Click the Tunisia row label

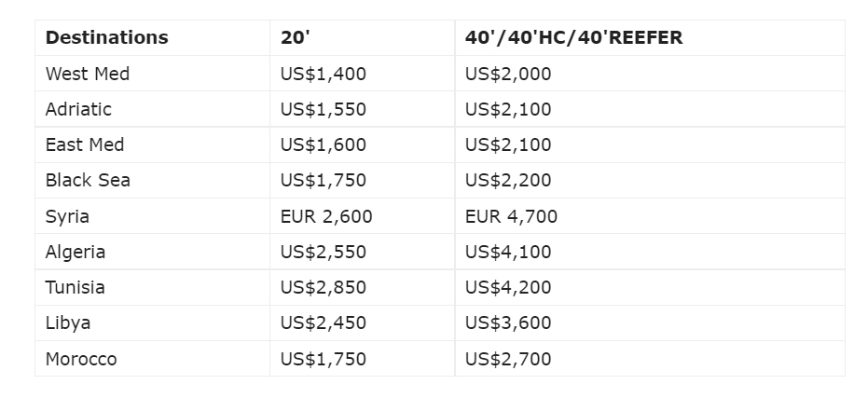[75, 287]
